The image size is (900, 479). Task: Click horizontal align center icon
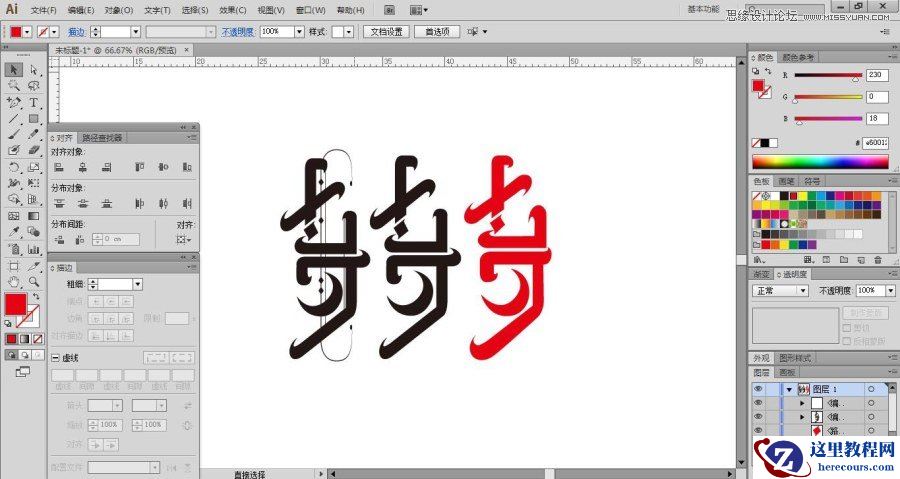[x=83, y=167]
